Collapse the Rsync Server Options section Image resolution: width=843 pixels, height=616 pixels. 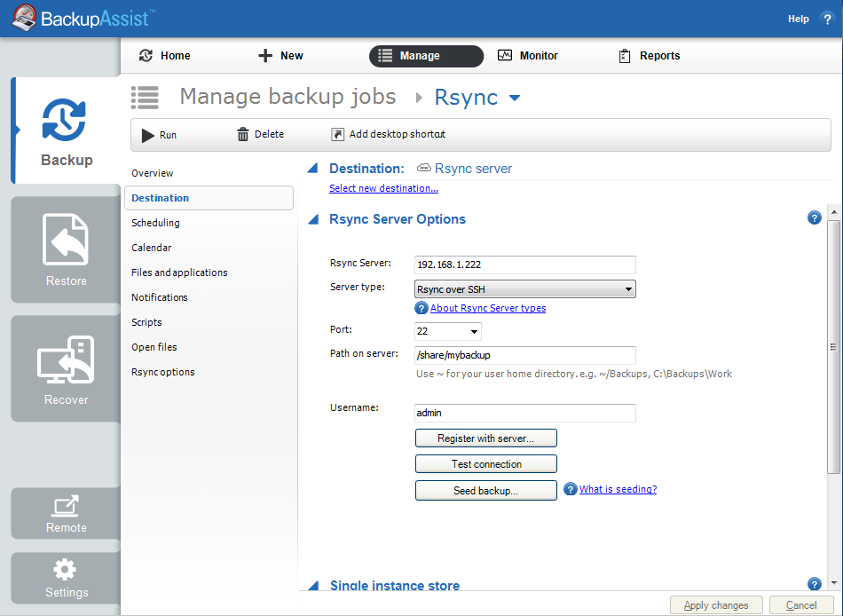tap(313, 219)
